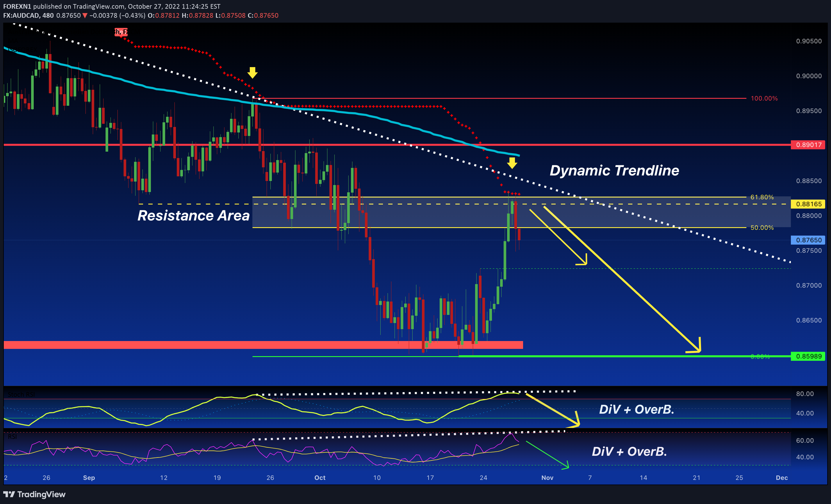Click the 100.00% Fibonacci level label

(x=764, y=98)
